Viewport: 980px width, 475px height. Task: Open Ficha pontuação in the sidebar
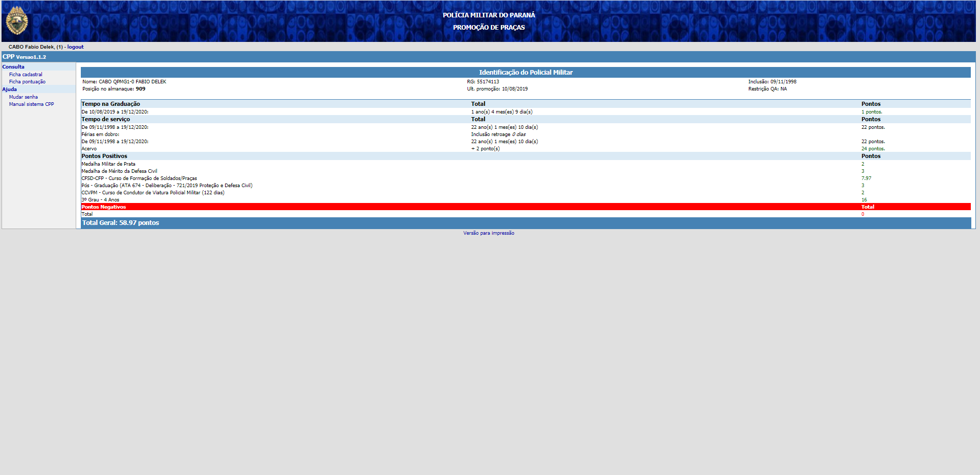27,82
